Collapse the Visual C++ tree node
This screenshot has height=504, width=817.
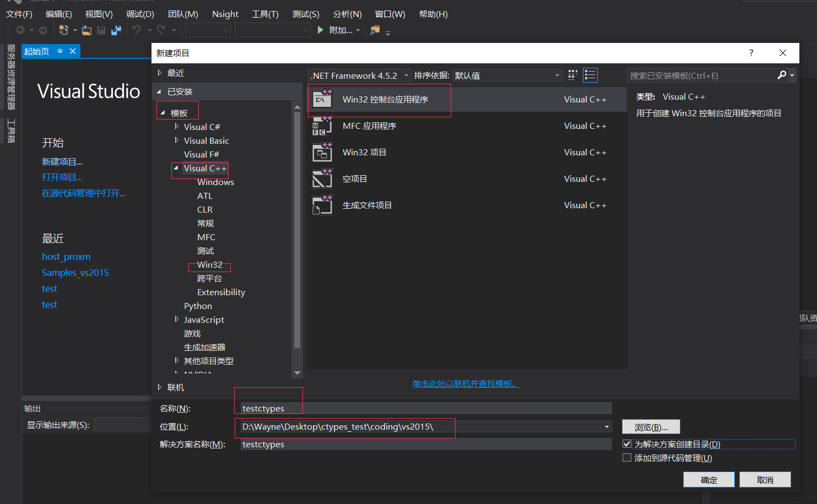click(x=176, y=168)
